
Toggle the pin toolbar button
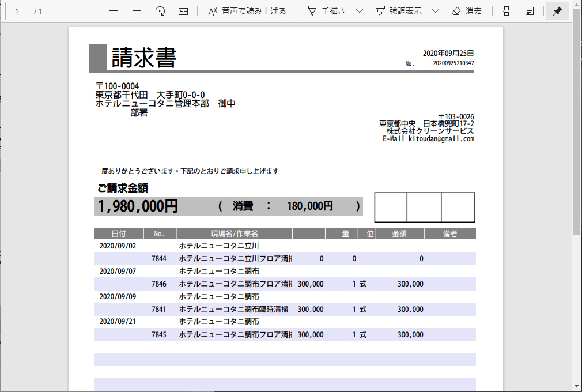557,11
